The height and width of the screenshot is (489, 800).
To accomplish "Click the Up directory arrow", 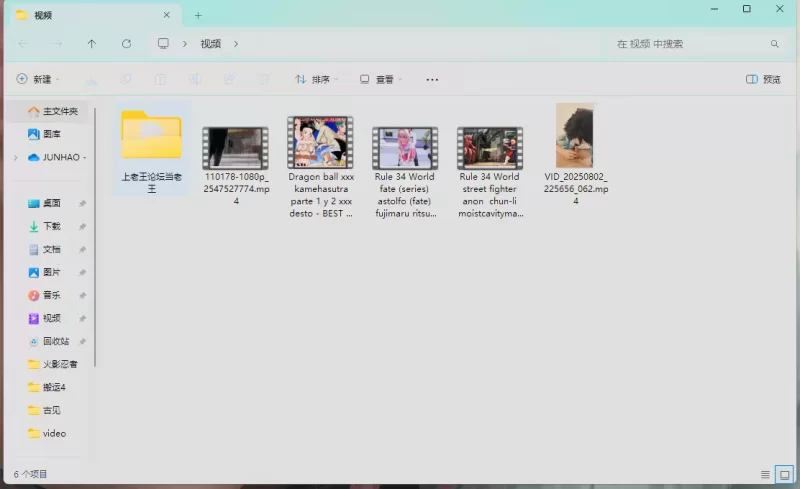I will (x=92, y=44).
